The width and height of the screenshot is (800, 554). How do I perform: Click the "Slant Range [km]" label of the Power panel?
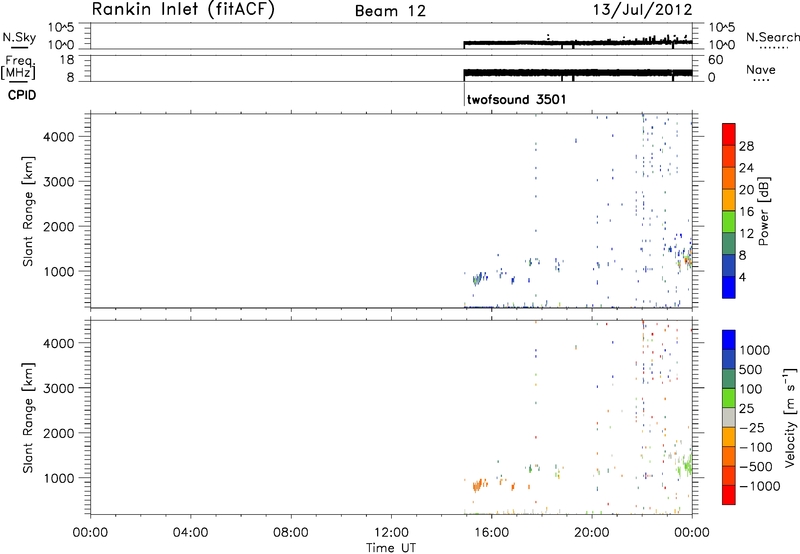click(x=28, y=211)
